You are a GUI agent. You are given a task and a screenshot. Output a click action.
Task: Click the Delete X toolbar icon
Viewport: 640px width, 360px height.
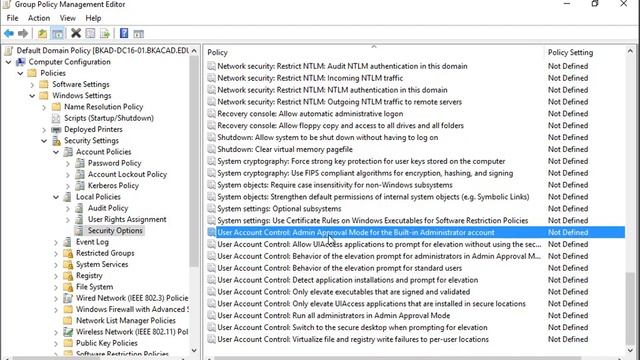click(76, 33)
